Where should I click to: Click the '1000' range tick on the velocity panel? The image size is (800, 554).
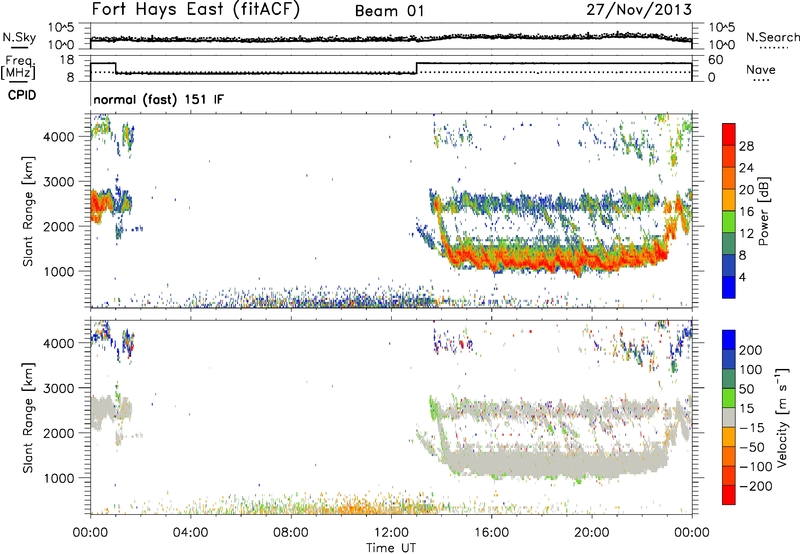[x=59, y=478]
